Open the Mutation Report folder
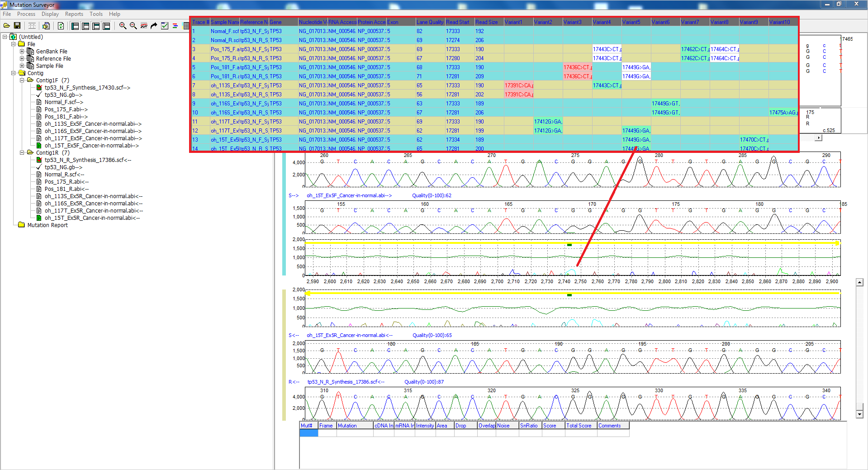 pos(42,225)
